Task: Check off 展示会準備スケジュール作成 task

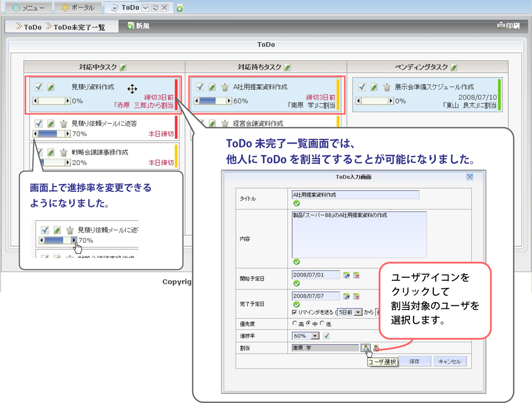Action: coord(362,87)
